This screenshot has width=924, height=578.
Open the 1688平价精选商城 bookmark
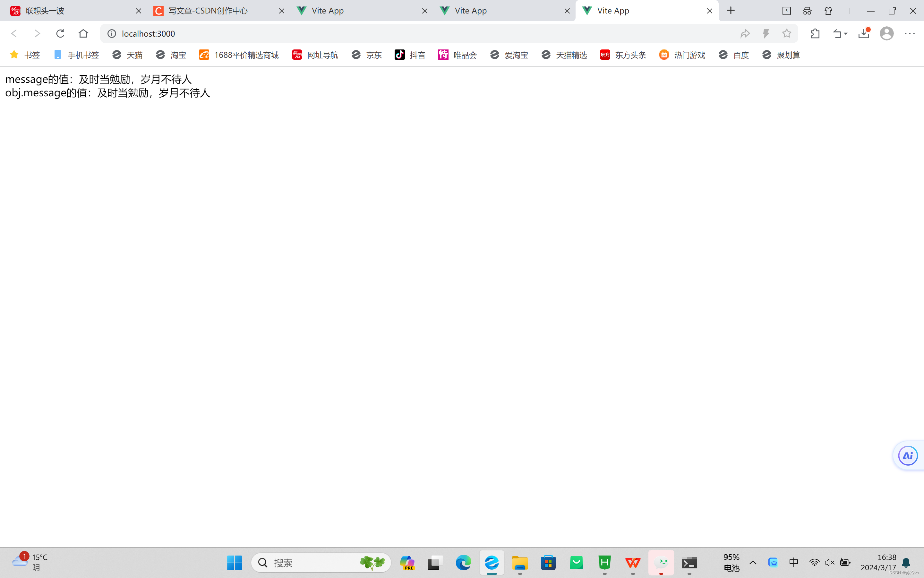tap(239, 55)
